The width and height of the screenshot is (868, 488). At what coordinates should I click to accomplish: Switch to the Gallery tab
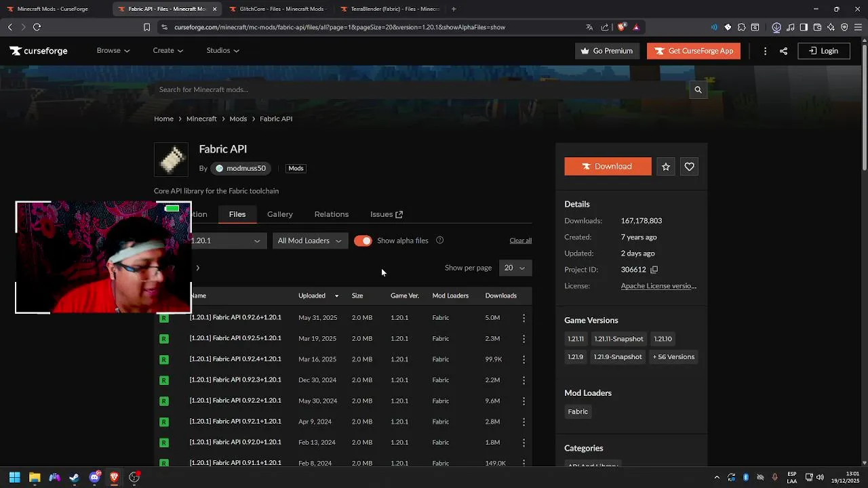(x=280, y=214)
